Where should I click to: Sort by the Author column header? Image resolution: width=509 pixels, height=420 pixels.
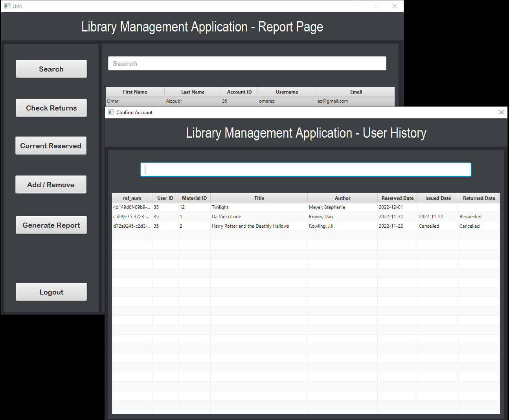pyautogui.click(x=342, y=198)
